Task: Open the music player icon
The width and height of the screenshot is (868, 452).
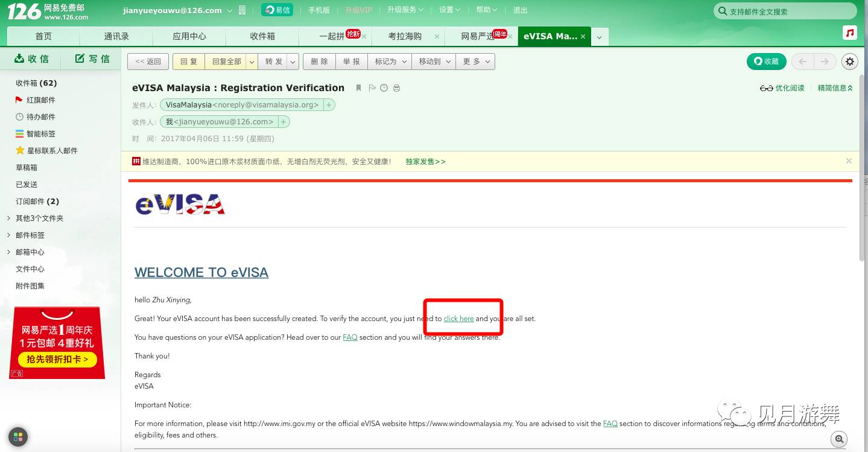Action: [x=850, y=33]
